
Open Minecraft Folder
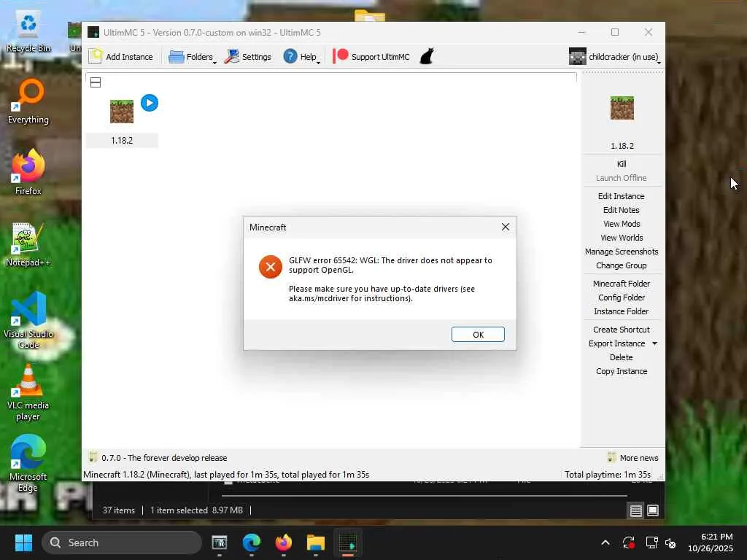(x=622, y=284)
